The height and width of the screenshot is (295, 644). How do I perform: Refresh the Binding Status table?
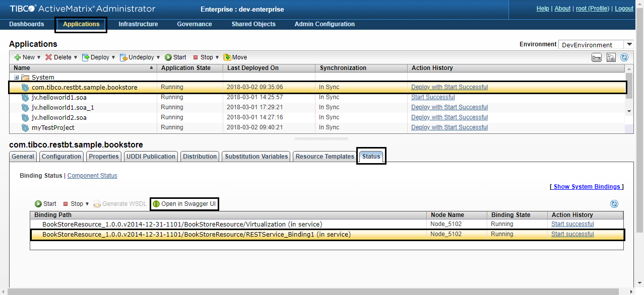[614, 204]
